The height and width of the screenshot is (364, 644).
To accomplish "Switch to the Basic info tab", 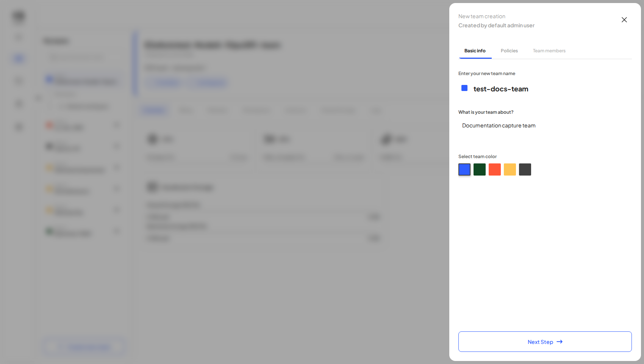I will pyautogui.click(x=475, y=51).
